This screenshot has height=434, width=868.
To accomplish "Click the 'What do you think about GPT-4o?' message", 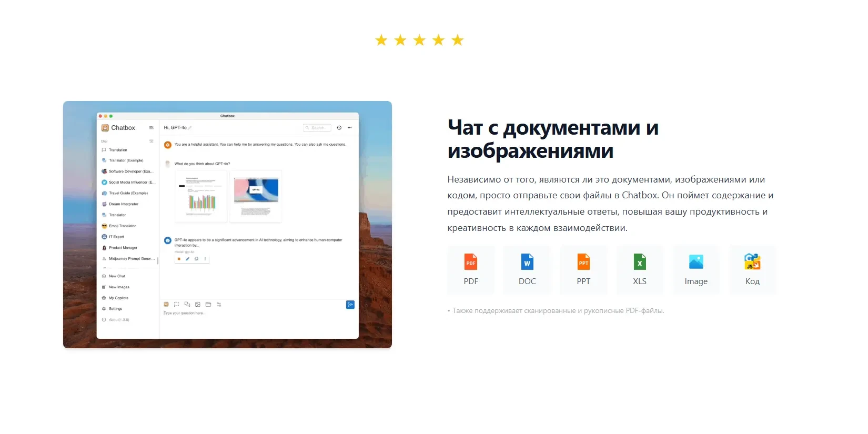I will coord(202,164).
